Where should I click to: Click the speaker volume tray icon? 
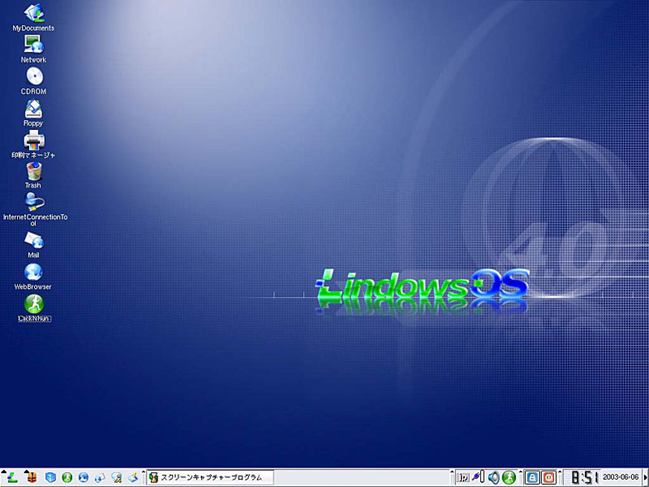pyautogui.click(x=493, y=478)
